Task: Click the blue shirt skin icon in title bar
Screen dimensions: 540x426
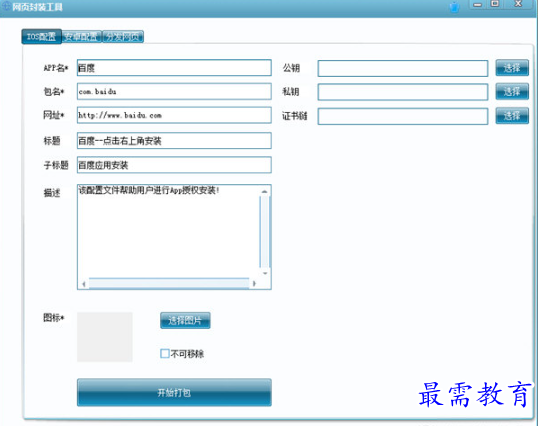Action: coord(455,7)
